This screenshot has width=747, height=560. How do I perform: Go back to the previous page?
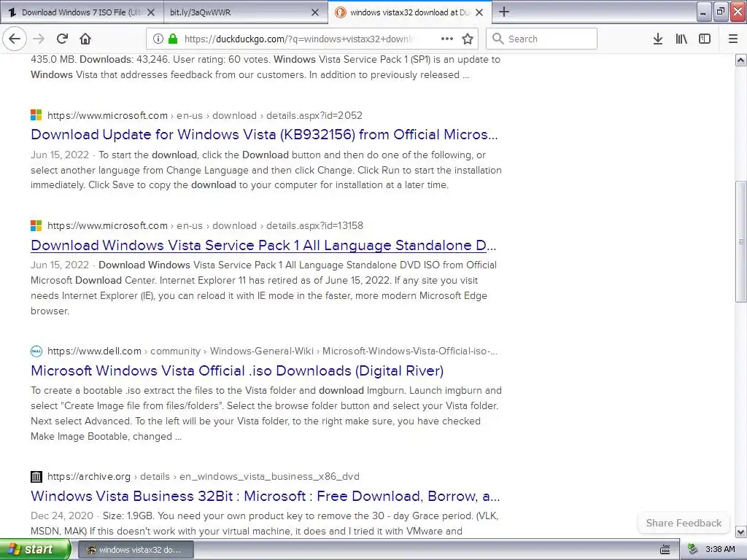[x=15, y=39]
